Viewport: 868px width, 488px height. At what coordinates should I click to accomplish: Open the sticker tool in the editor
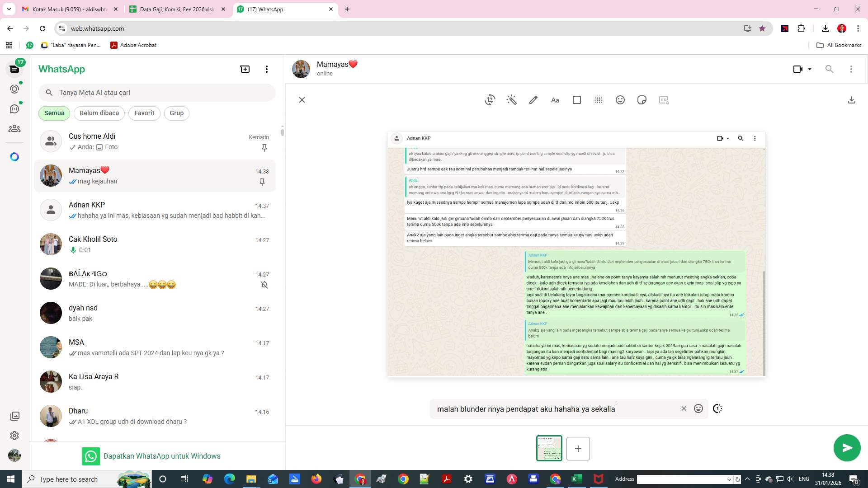click(642, 99)
